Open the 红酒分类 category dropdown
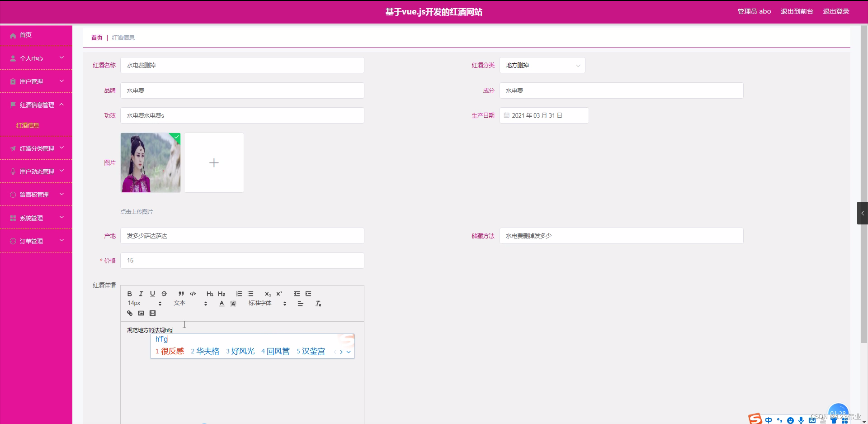 point(542,65)
